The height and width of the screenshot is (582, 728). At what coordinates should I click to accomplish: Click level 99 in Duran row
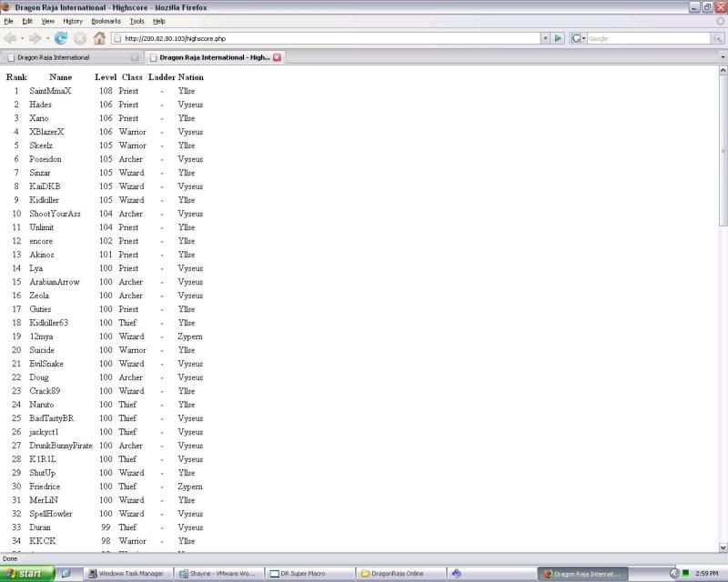click(106, 527)
